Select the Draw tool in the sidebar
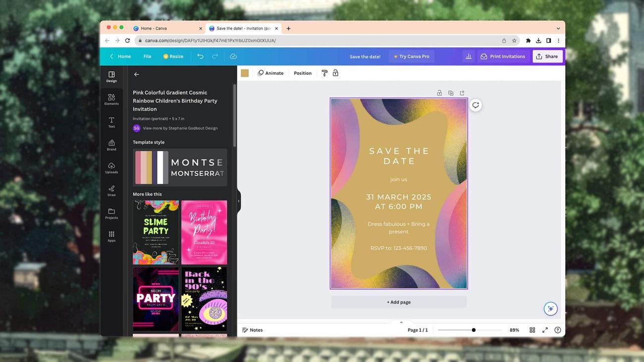 pos(111,190)
